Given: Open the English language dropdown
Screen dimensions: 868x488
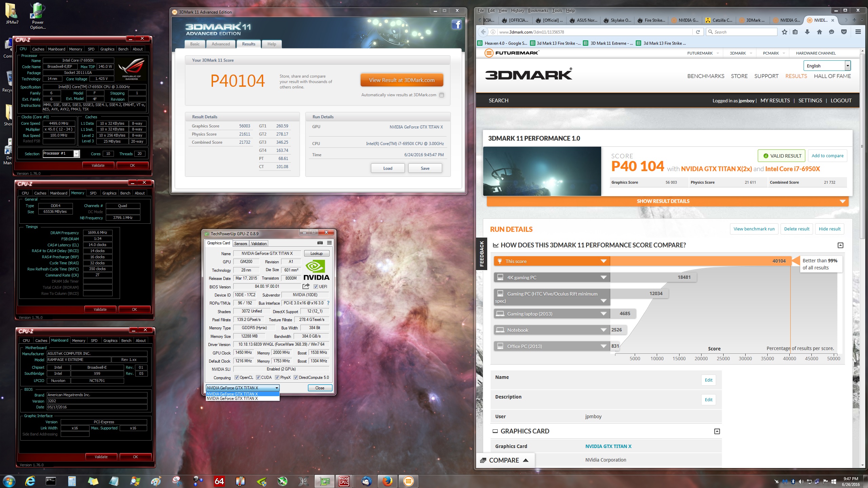Looking at the screenshot, I should click(x=827, y=66).
